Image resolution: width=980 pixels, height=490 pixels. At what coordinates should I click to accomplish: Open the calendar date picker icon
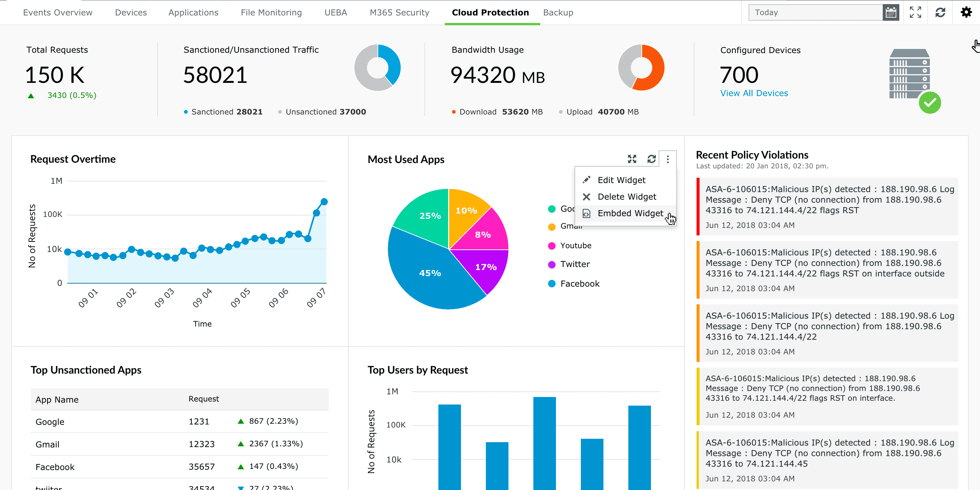[891, 12]
